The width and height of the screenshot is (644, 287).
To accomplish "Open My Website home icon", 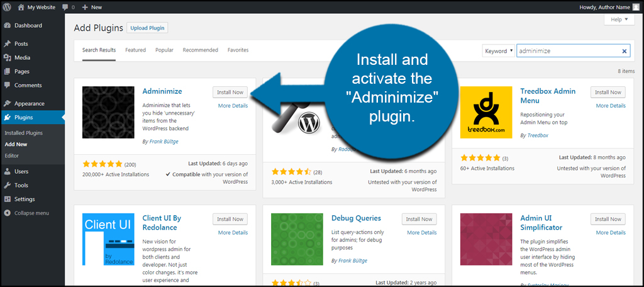I will click(21, 7).
